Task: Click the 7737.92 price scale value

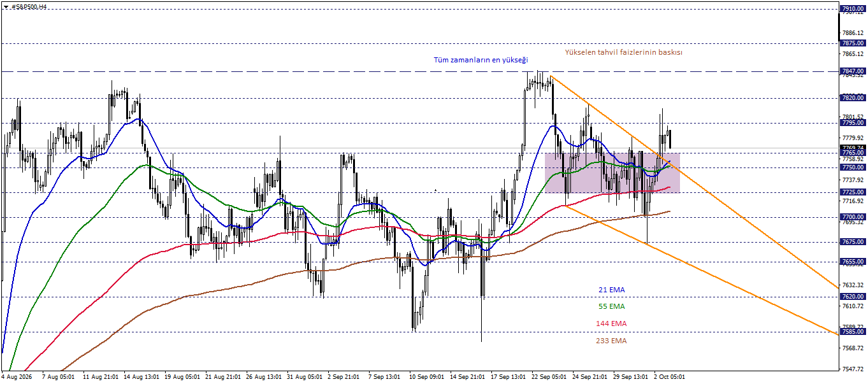Action: click(x=853, y=180)
